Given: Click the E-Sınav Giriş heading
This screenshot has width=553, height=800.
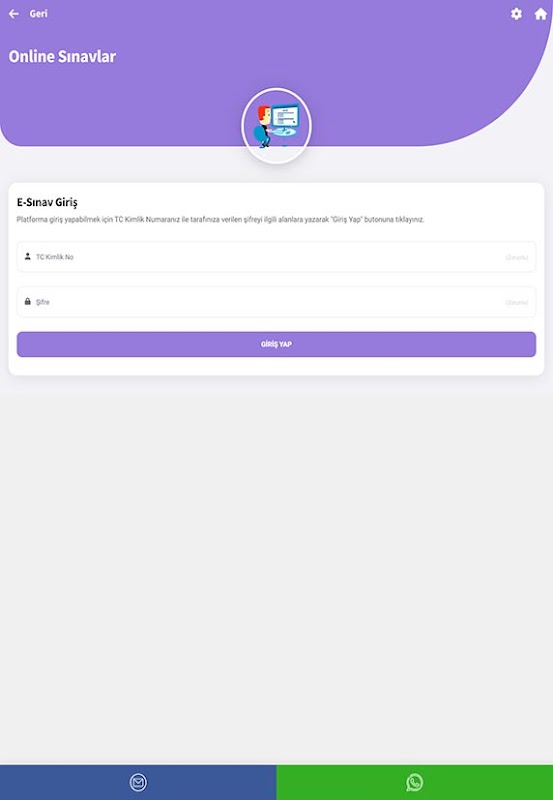Looking at the screenshot, I should click(x=47, y=203).
